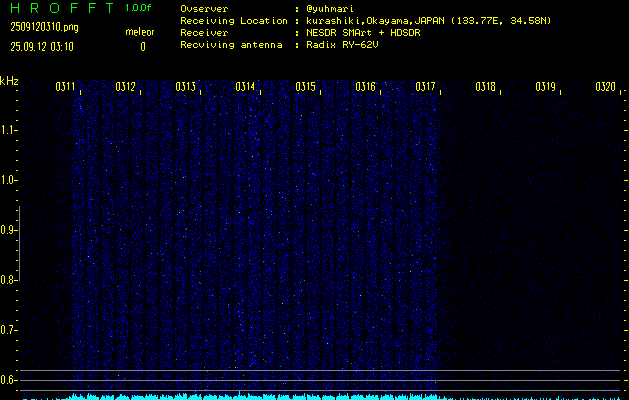
Task: Click the 0311 time marker
Action: pyautogui.click(x=65, y=87)
